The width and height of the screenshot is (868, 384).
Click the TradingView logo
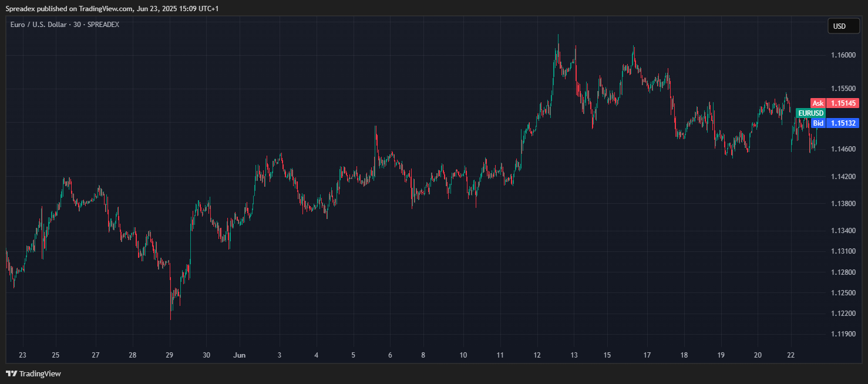click(x=33, y=373)
